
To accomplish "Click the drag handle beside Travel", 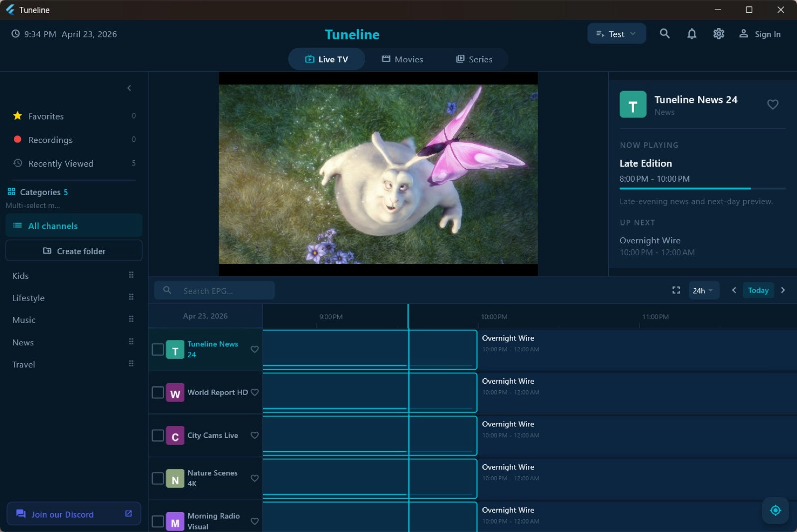I will click(131, 363).
